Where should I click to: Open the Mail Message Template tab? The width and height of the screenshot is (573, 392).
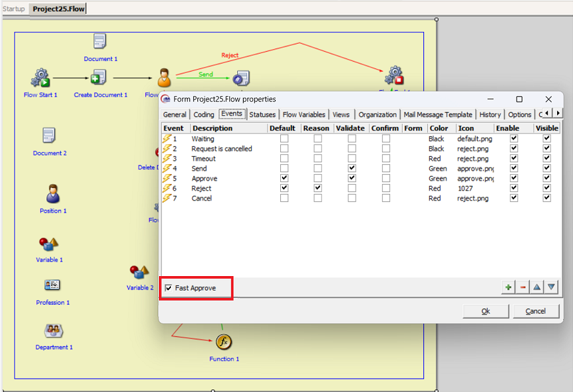point(437,115)
